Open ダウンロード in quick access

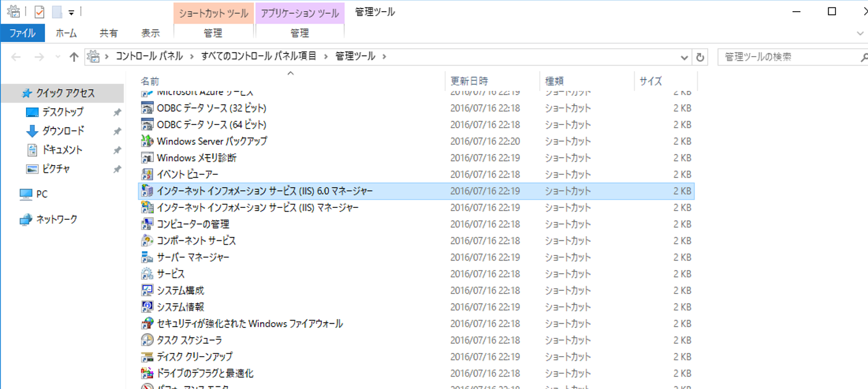point(63,131)
